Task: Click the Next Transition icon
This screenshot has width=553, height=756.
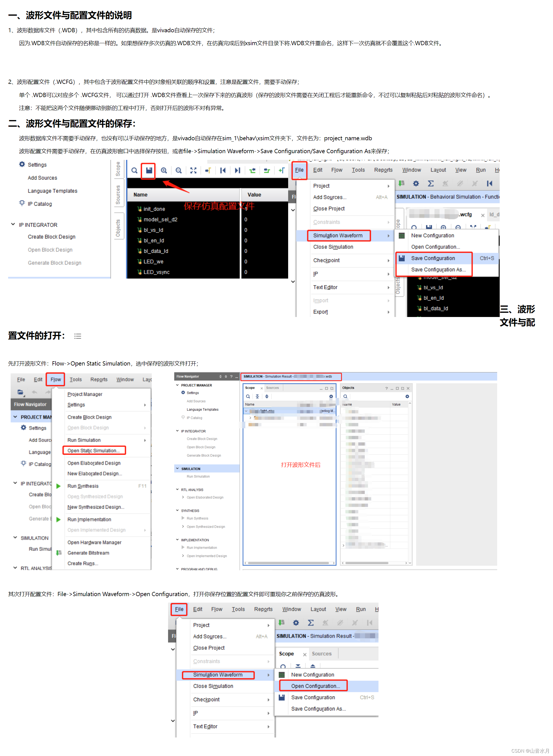Action: pos(267,170)
